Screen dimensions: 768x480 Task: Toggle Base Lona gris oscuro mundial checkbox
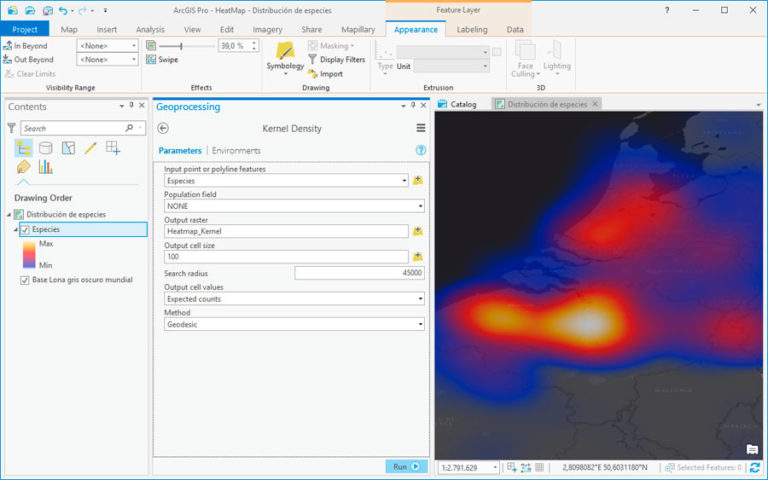25,280
